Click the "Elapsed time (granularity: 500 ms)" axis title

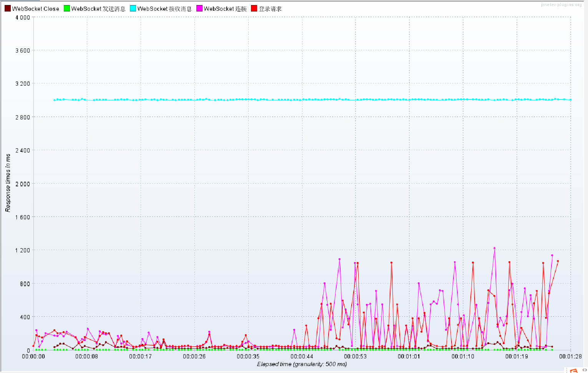[x=302, y=364]
